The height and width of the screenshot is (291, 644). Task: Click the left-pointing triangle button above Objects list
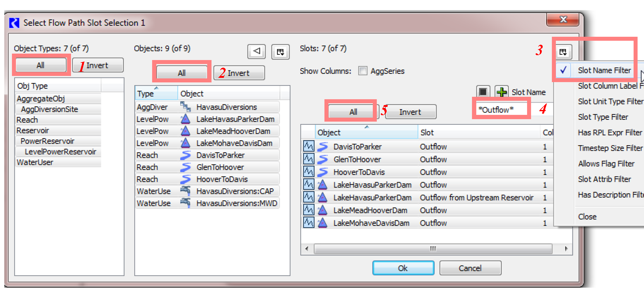tap(256, 51)
